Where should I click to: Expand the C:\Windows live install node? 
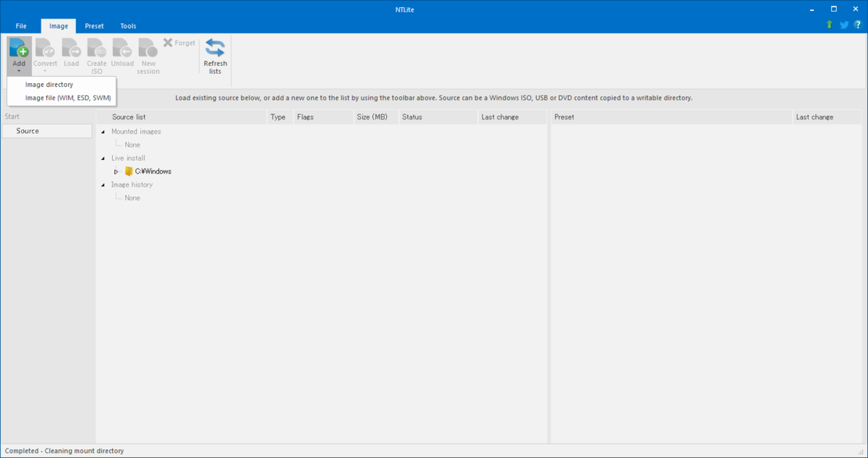pyautogui.click(x=116, y=171)
